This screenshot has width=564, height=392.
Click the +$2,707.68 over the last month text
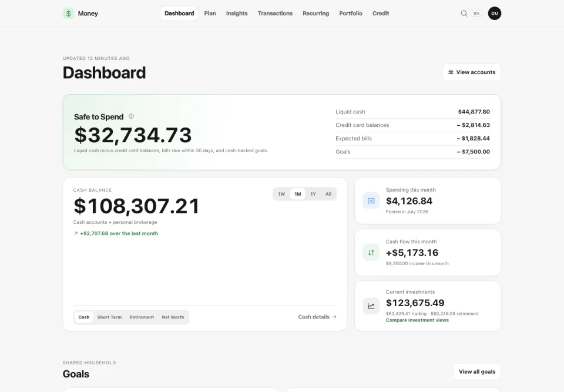[x=119, y=233]
